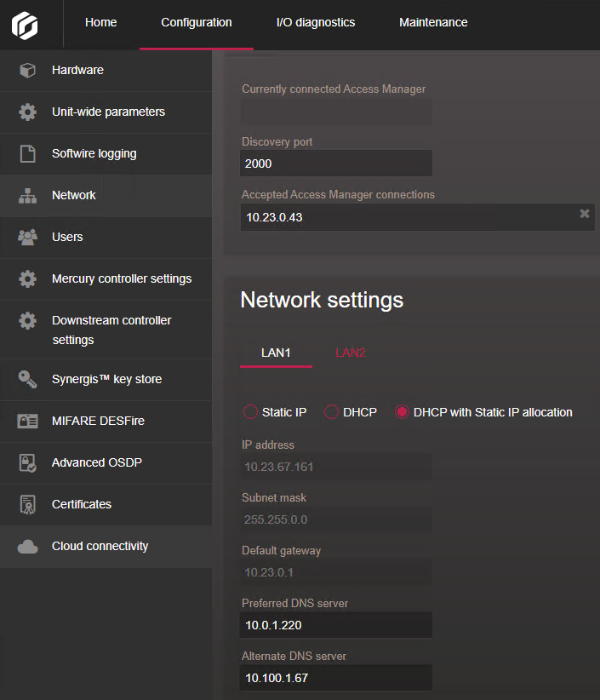600x700 pixels.
Task: Choose DHCP with Static IP allocation
Action: [x=400, y=411]
